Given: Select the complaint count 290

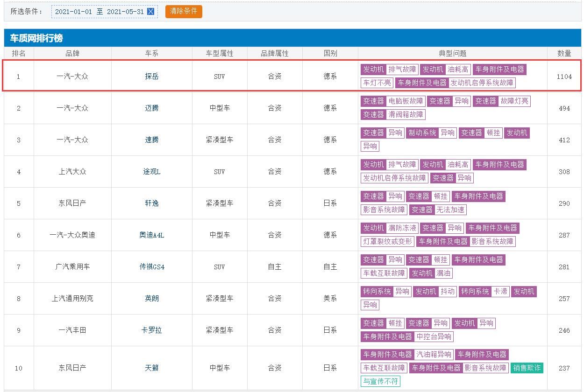Looking at the screenshot, I should pyautogui.click(x=564, y=203).
